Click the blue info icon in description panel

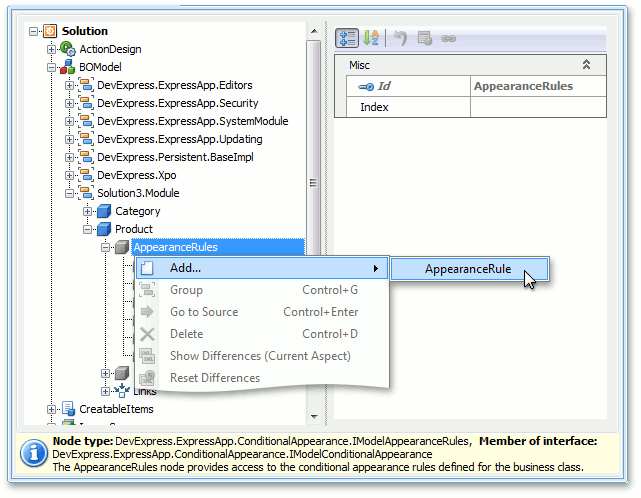click(34, 453)
